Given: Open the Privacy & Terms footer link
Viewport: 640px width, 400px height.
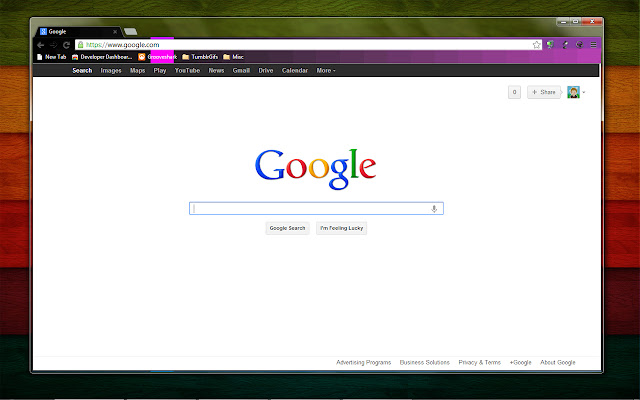Looking at the screenshot, I should (x=479, y=362).
